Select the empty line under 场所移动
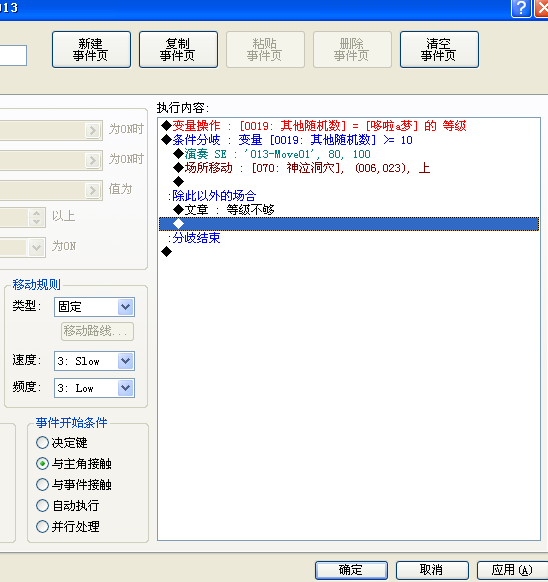548x582 pixels. coord(349,182)
